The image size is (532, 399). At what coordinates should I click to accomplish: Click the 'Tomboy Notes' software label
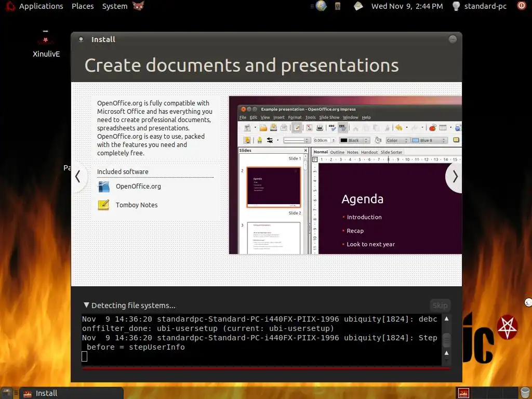click(x=137, y=205)
